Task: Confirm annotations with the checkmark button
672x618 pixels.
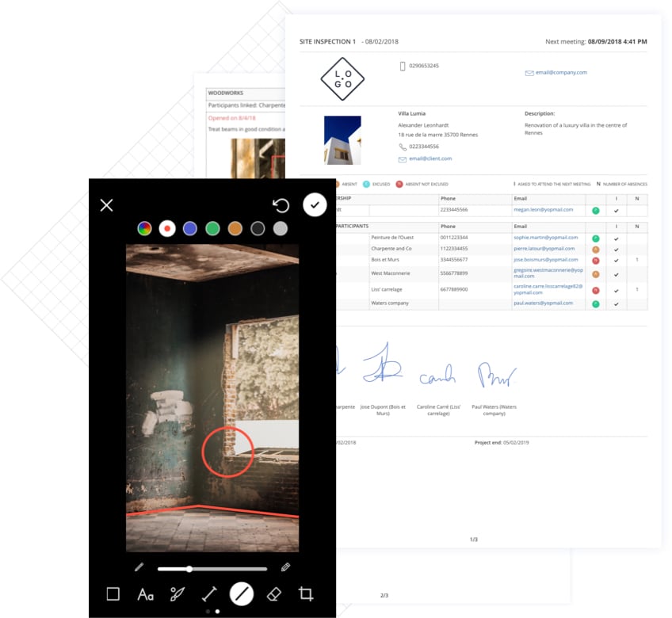Action: click(x=315, y=205)
